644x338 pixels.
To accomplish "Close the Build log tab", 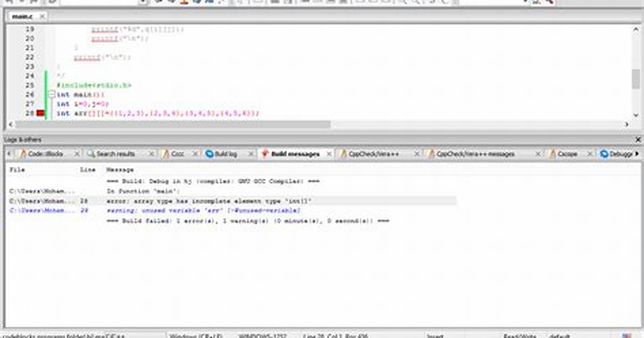I will [251, 154].
